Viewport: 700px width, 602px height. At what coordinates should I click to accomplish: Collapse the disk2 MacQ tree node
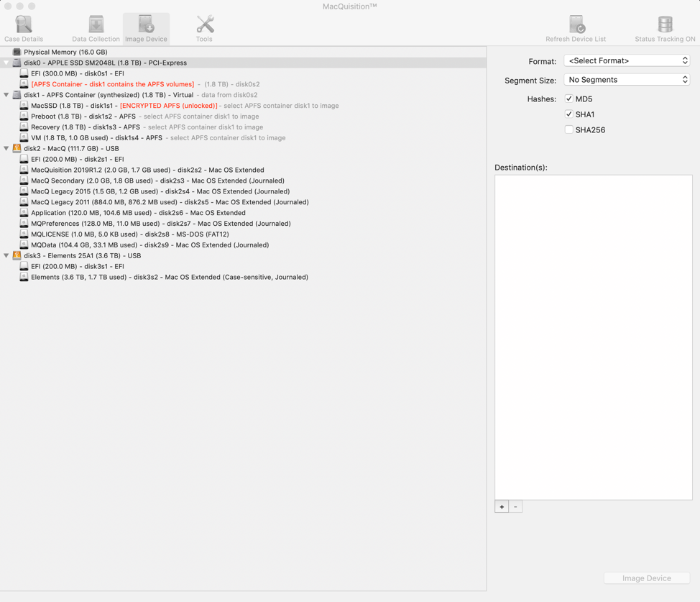point(6,148)
